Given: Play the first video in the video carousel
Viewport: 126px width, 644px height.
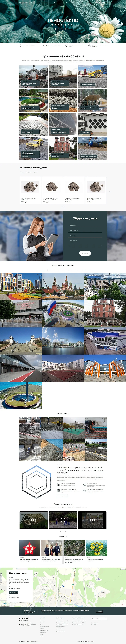Looking at the screenshot, I should click(x=33, y=520).
